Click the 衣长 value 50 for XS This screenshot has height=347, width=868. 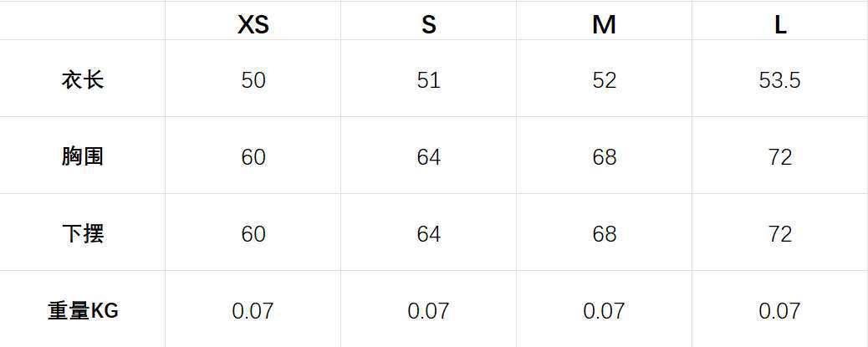coord(253,80)
